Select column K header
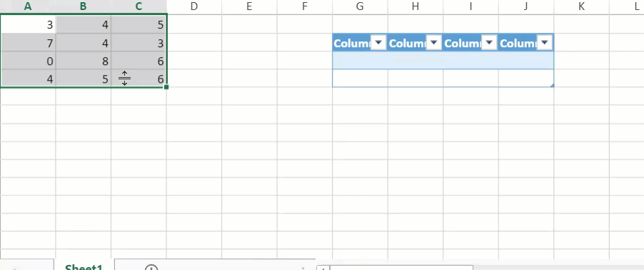 point(581,6)
